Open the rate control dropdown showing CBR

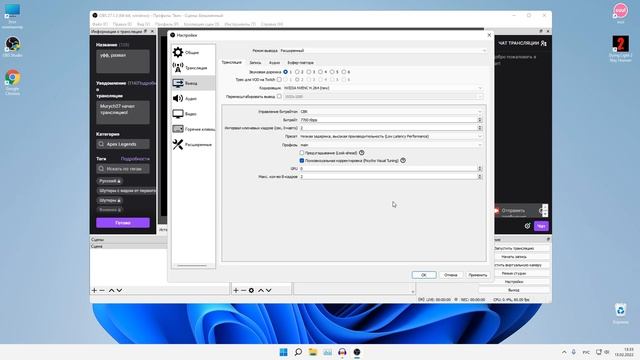(x=391, y=111)
